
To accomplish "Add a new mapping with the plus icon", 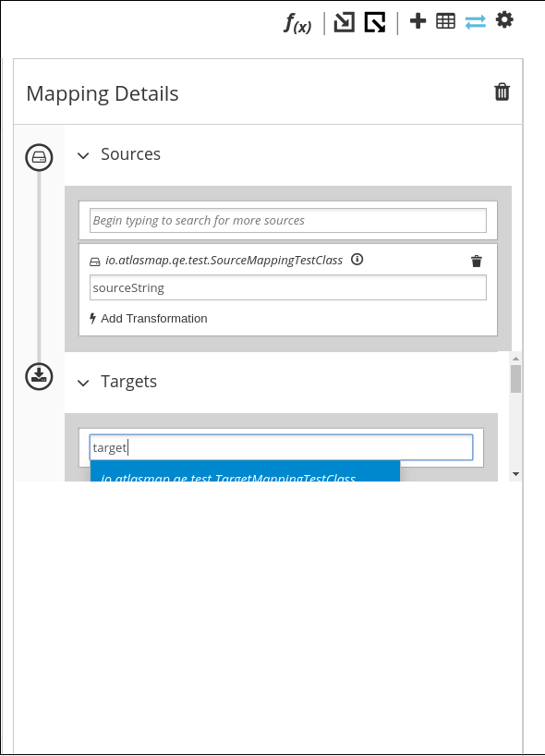I will coord(418,19).
